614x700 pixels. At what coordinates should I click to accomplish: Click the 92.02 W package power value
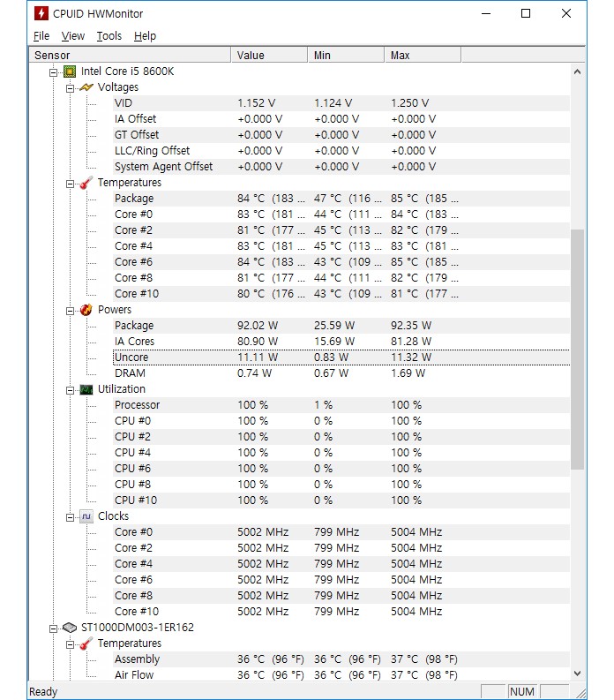(x=258, y=326)
